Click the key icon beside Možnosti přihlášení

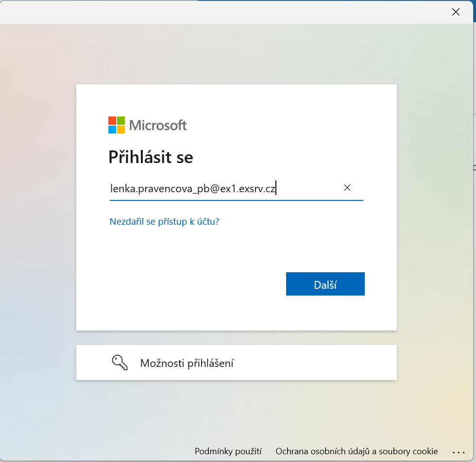click(x=119, y=363)
